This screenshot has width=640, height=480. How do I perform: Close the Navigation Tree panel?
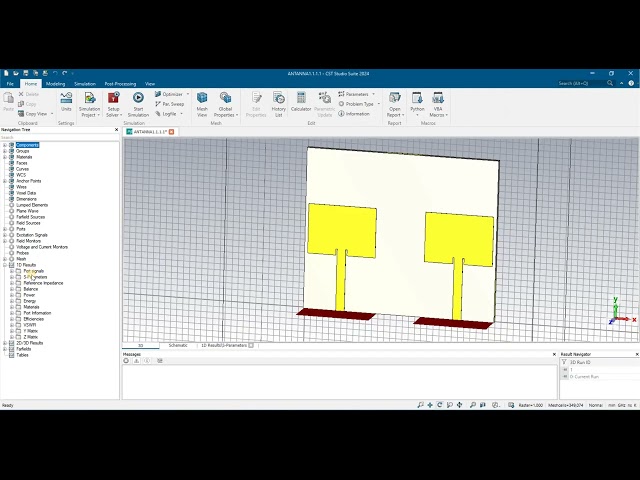(x=116, y=130)
